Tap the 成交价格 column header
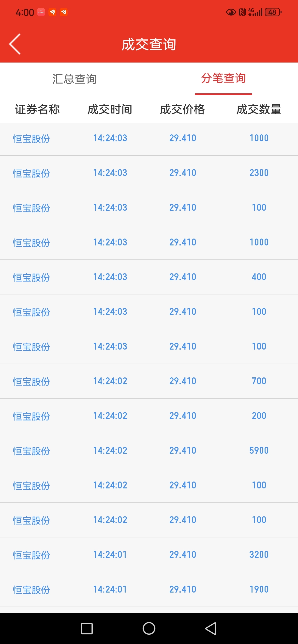 tap(183, 110)
